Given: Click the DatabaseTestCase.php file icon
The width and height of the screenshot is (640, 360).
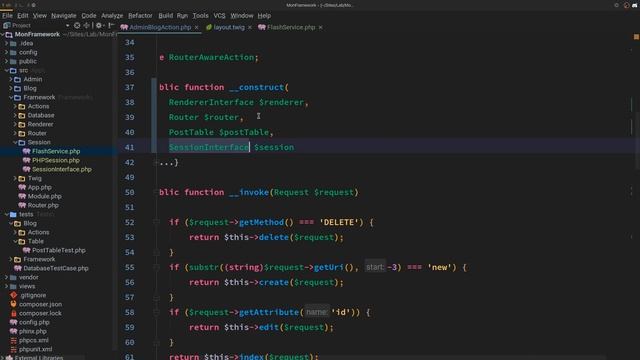Looking at the screenshot, I should coord(18,268).
